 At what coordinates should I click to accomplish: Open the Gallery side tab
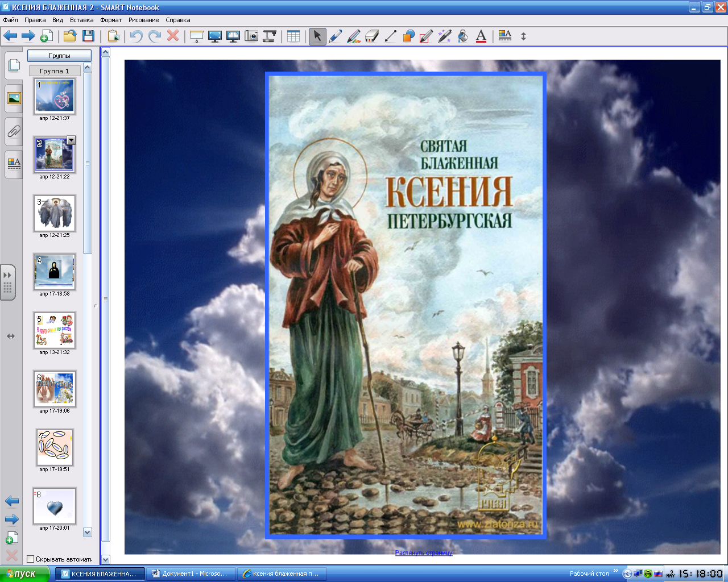click(x=14, y=98)
